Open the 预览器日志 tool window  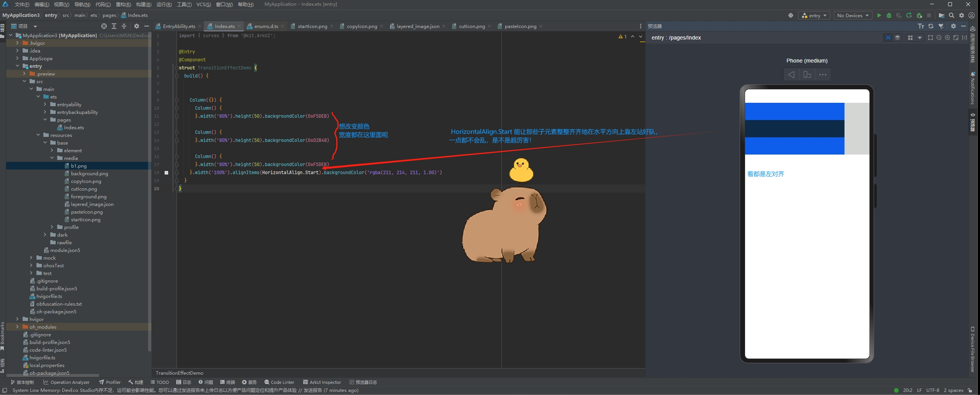(x=363, y=382)
